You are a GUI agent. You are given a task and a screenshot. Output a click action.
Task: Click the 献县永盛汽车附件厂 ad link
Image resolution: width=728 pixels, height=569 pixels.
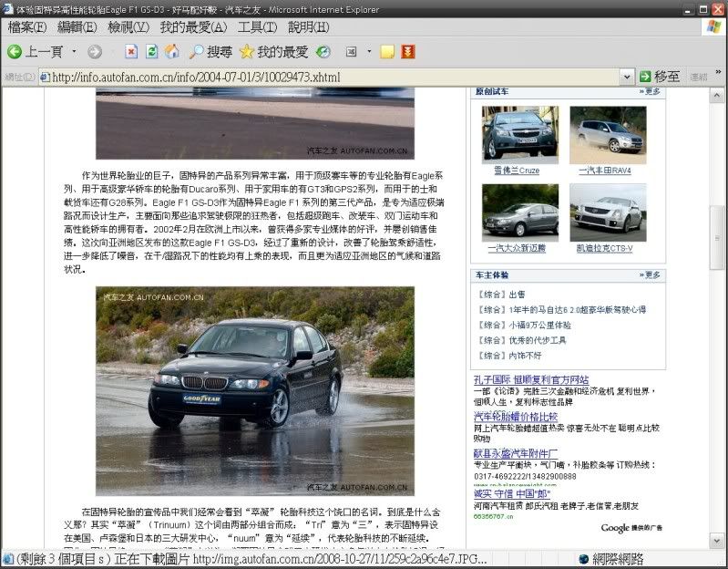coord(516,453)
